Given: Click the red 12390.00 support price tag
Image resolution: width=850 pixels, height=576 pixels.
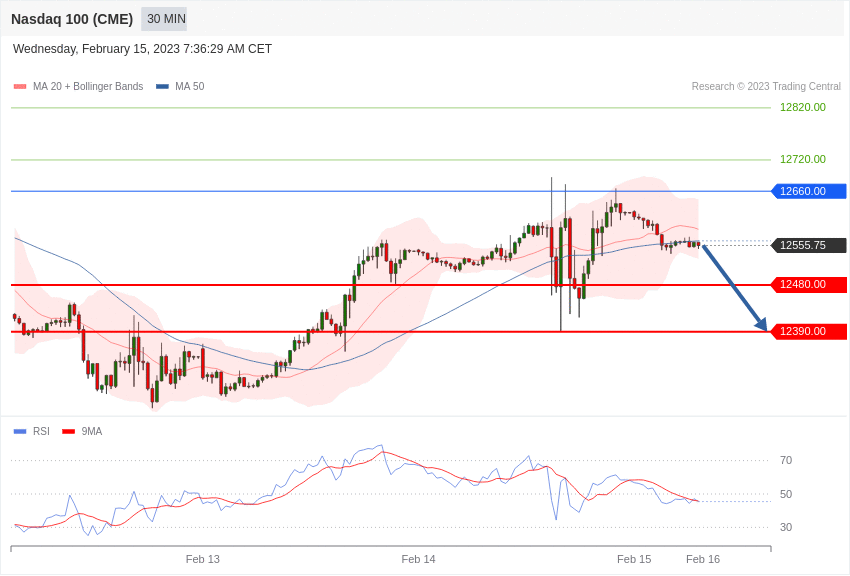Looking at the screenshot, I should (809, 331).
